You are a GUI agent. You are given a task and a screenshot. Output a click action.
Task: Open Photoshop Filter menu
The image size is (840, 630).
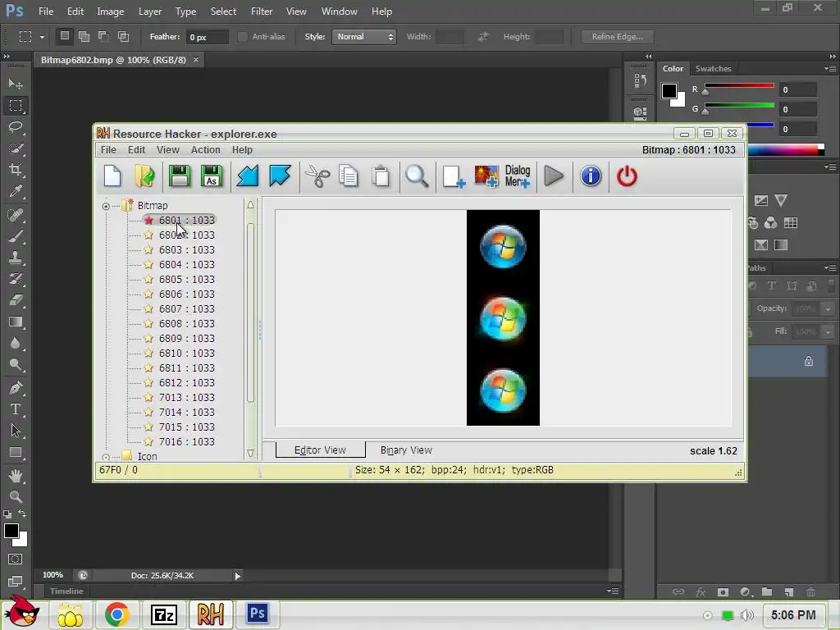coord(262,11)
